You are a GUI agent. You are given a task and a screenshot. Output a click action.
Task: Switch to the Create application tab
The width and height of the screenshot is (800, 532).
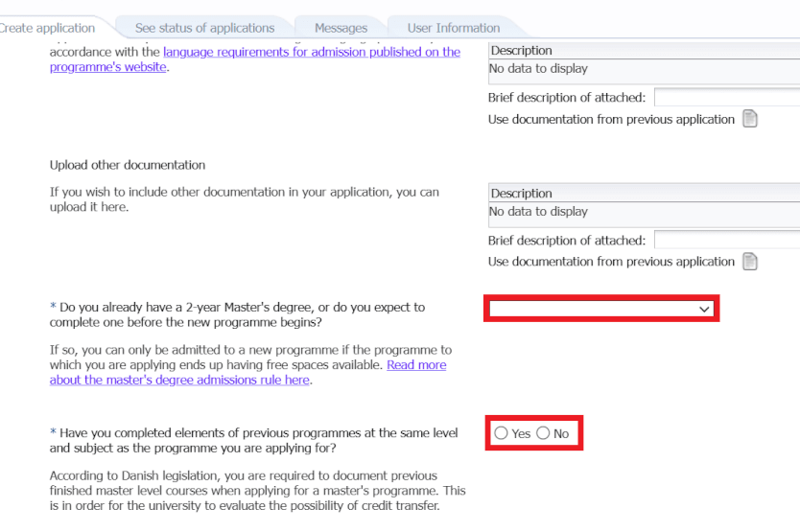tap(48, 28)
